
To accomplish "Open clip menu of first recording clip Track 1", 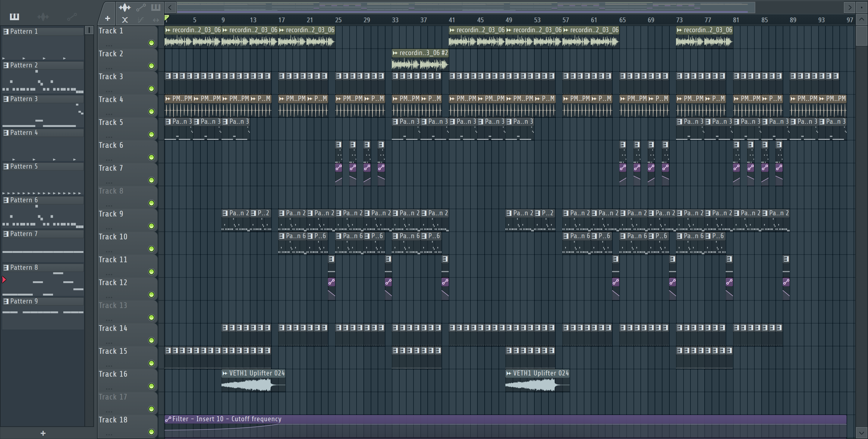I will click(168, 30).
